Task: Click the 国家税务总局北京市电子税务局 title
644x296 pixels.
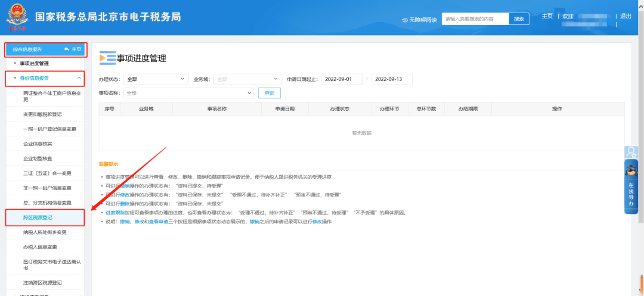Action: click(x=108, y=17)
